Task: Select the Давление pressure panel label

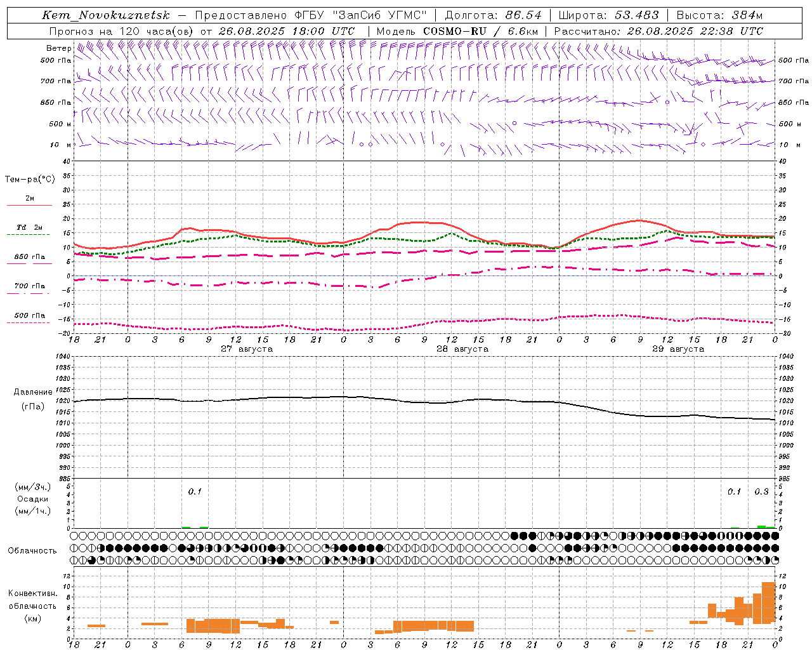Action: 33,392
